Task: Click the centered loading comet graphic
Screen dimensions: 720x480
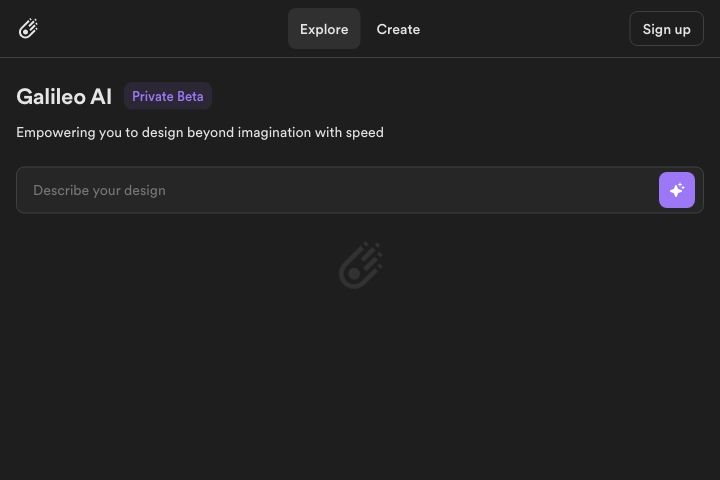Action: pos(361,265)
